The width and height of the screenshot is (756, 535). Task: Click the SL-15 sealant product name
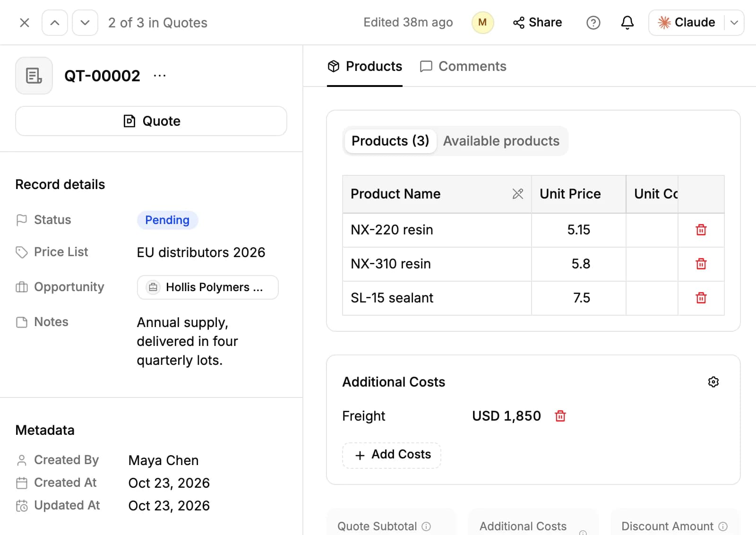(x=392, y=298)
